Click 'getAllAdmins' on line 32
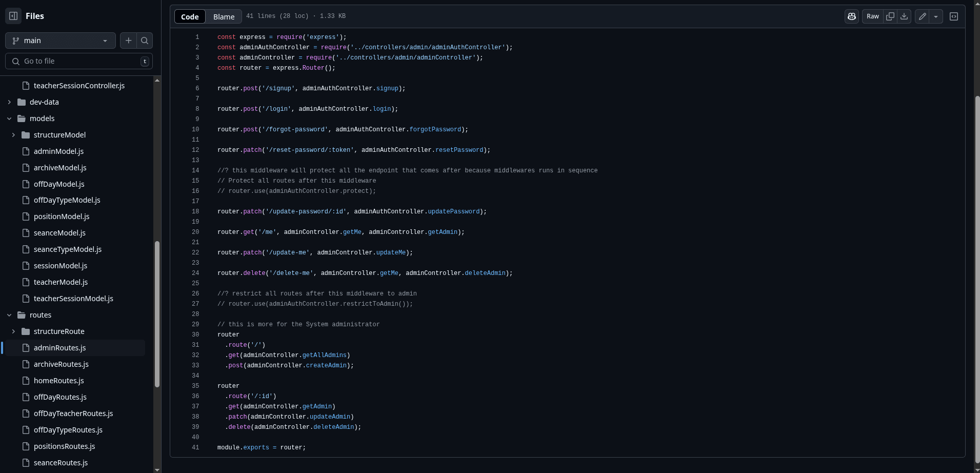Image resolution: width=980 pixels, height=473 pixels. (325, 355)
